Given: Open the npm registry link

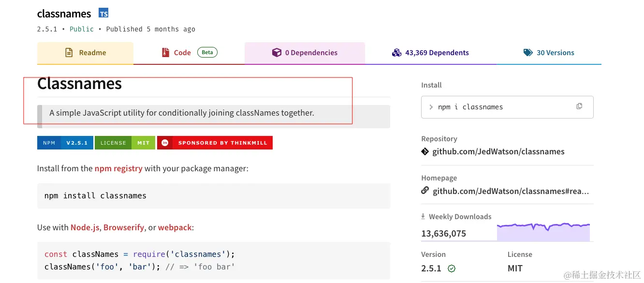Looking at the screenshot, I should tap(118, 168).
